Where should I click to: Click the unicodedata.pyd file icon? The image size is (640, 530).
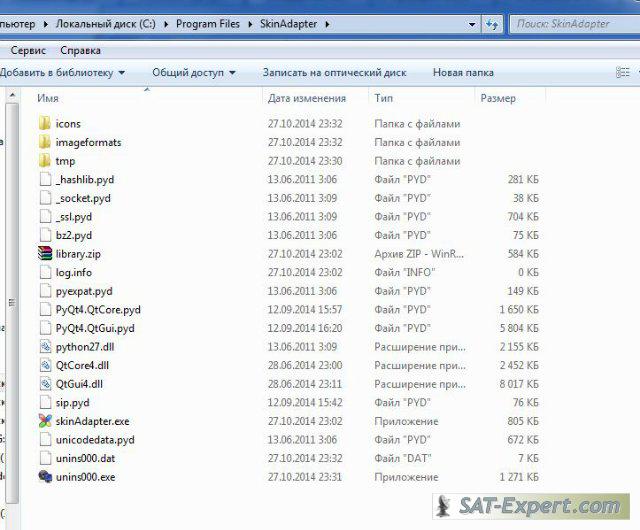coord(45,440)
